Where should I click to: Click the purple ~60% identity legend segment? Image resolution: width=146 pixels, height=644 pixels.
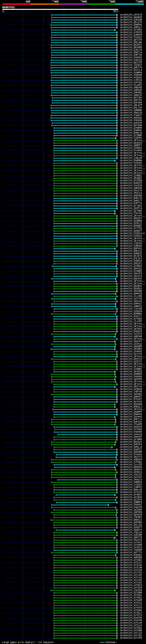[x=73, y=4]
